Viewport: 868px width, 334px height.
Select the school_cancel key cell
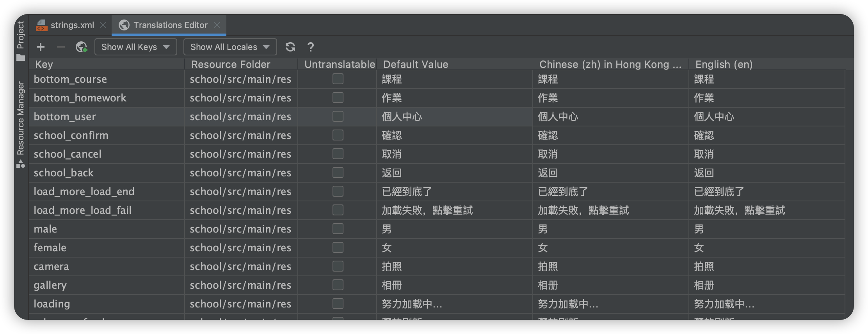pos(107,154)
